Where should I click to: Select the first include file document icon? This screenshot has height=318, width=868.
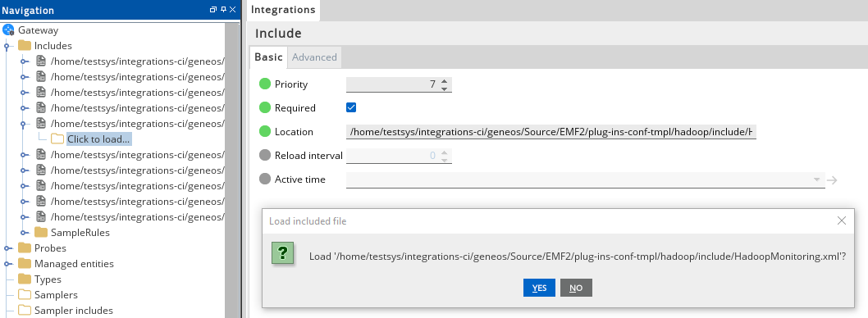(41, 61)
